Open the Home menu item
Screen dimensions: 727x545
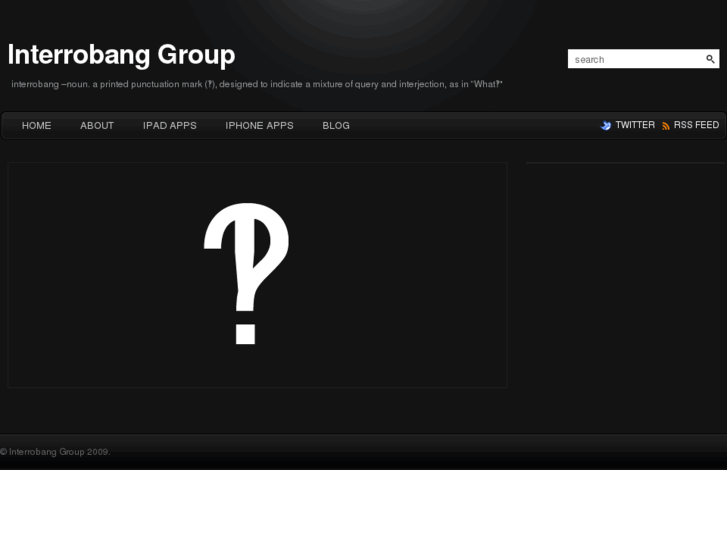tap(36, 126)
